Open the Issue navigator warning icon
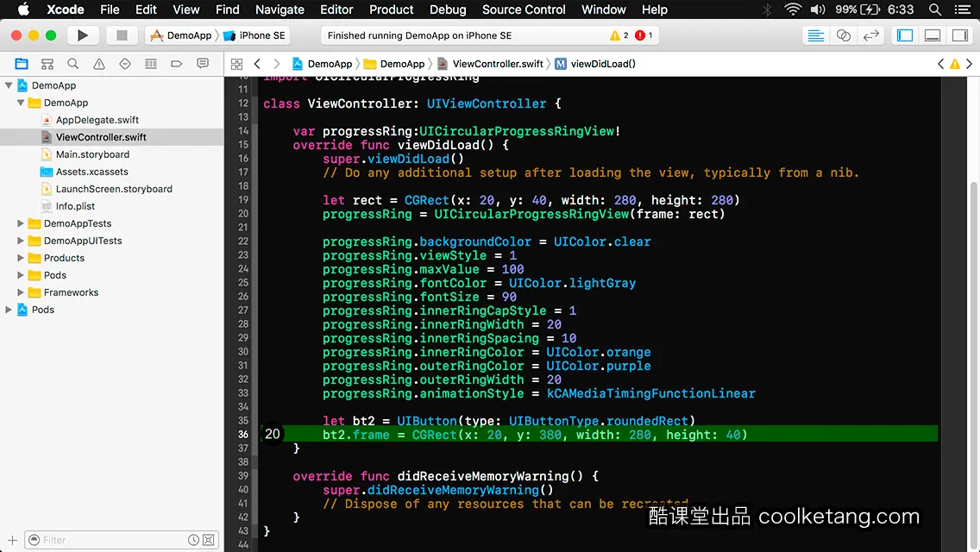This screenshot has width=980, height=552. 98,64
